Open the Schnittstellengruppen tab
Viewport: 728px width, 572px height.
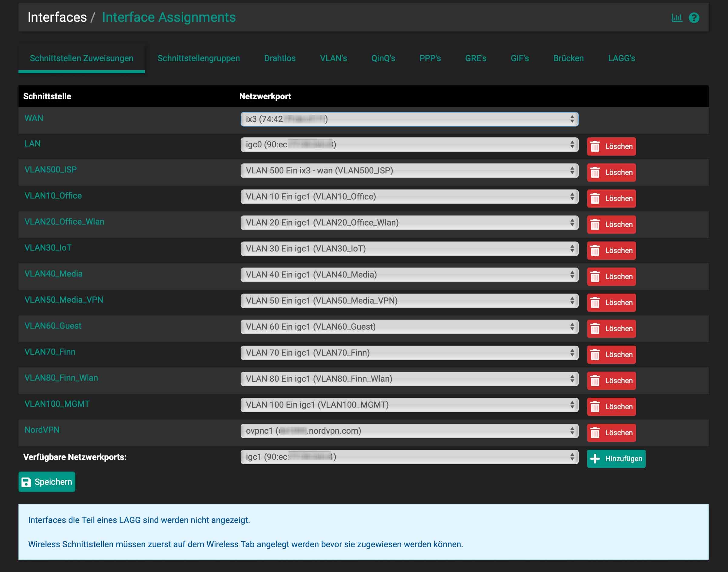[199, 58]
